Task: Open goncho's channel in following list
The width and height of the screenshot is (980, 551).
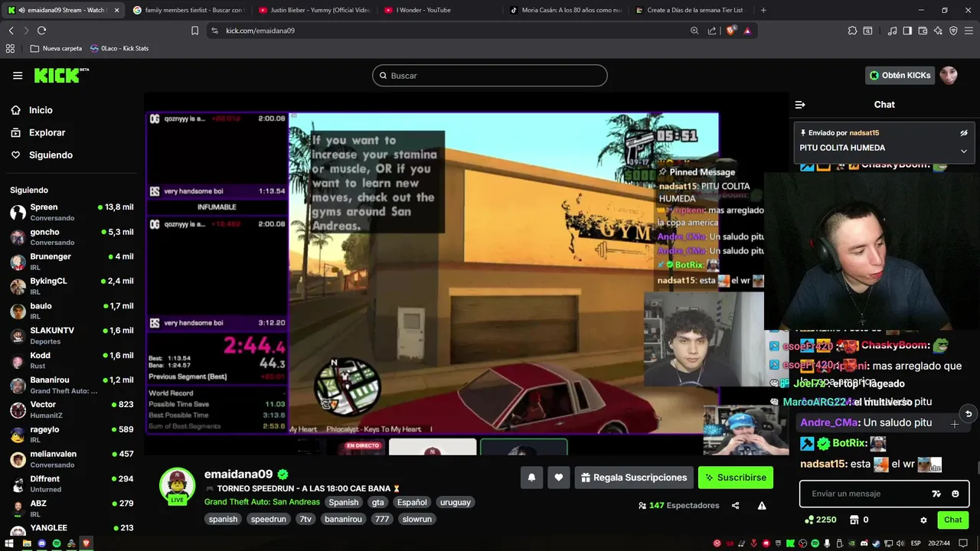Action: [72, 236]
